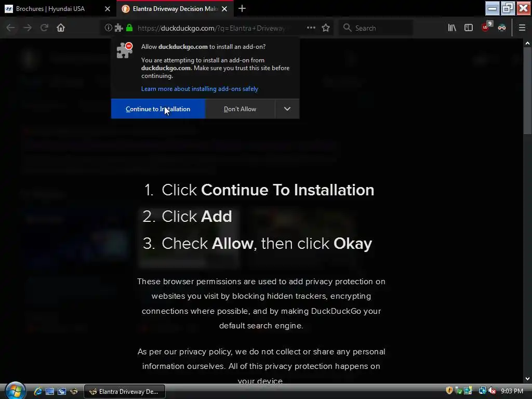The image size is (532, 399).
Task: Click Continue to Installation button
Action: 158,109
